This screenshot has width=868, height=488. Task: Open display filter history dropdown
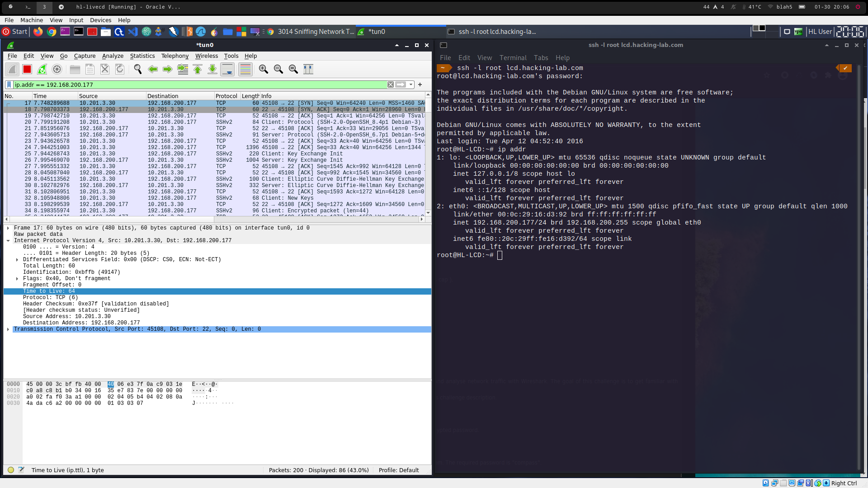411,84
